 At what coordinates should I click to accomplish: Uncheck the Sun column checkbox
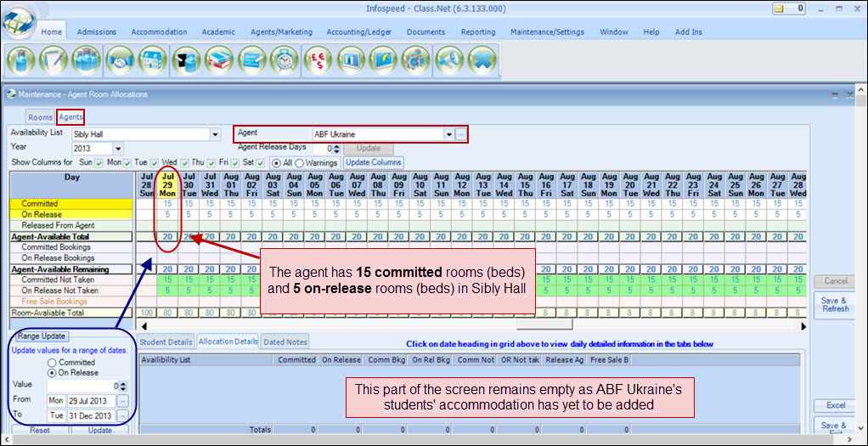[x=99, y=162]
